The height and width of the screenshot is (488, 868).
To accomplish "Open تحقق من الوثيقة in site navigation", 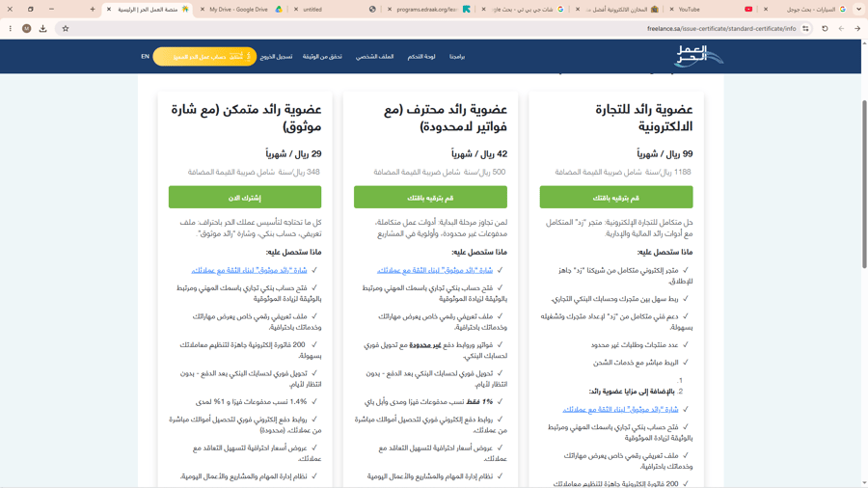I will point(322,57).
